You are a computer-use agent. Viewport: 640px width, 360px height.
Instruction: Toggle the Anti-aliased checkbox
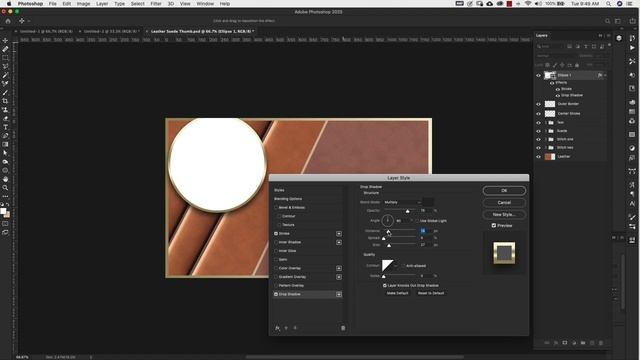(403, 266)
